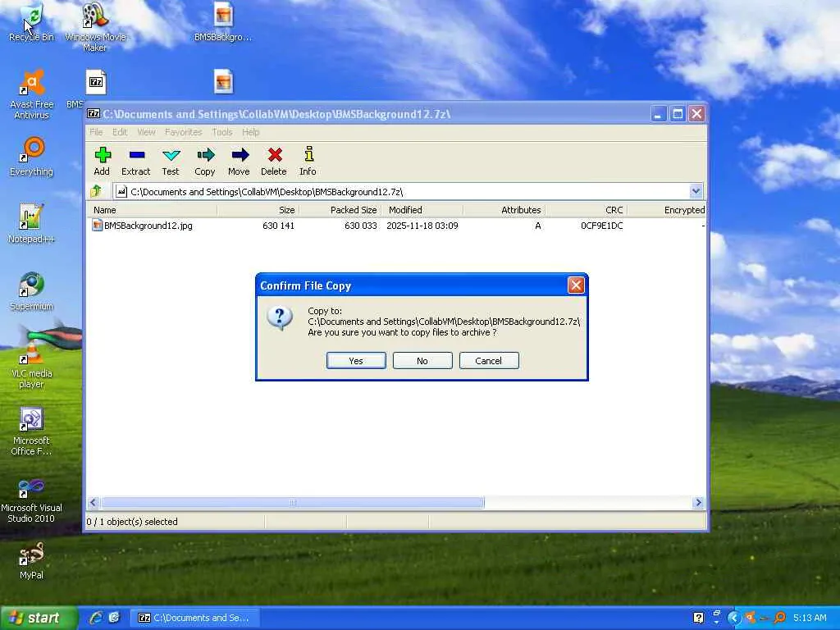
Task: Click the horizontal scrollbar thumb
Action: coord(293,503)
